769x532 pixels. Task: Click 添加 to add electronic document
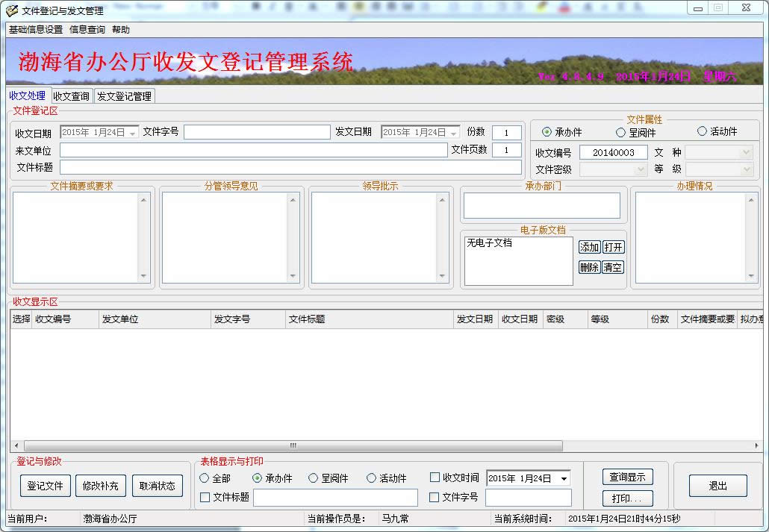pos(589,247)
